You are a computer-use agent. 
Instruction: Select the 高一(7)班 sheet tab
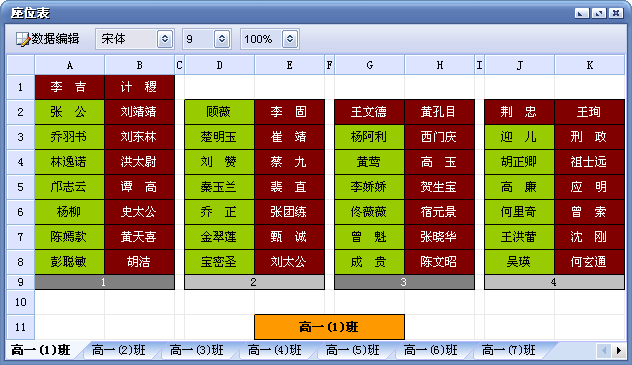click(x=509, y=350)
